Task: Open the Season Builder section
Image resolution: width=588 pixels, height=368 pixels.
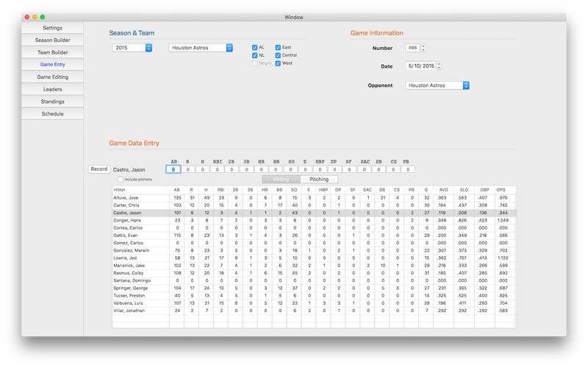Action: tap(52, 40)
